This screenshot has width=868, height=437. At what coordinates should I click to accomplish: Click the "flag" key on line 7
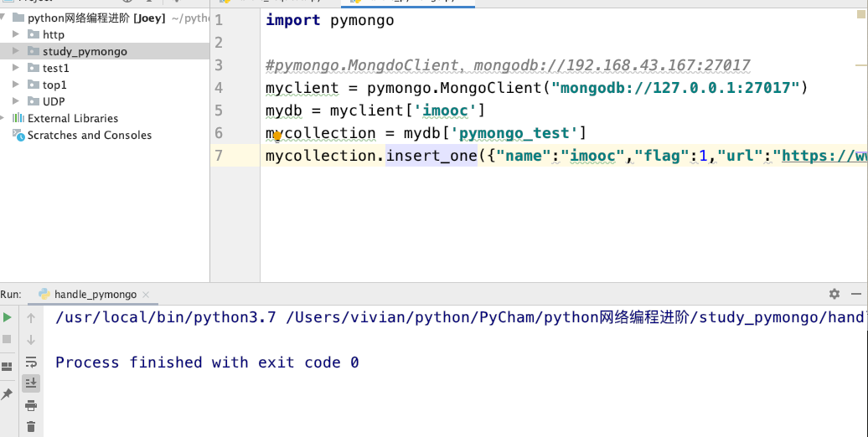tap(662, 156)
